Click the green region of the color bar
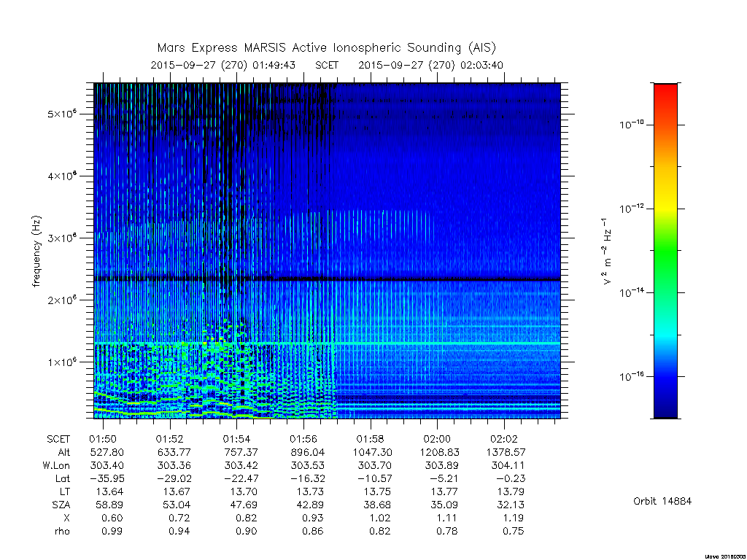747x560 pixels. click(x=665, y=252)
